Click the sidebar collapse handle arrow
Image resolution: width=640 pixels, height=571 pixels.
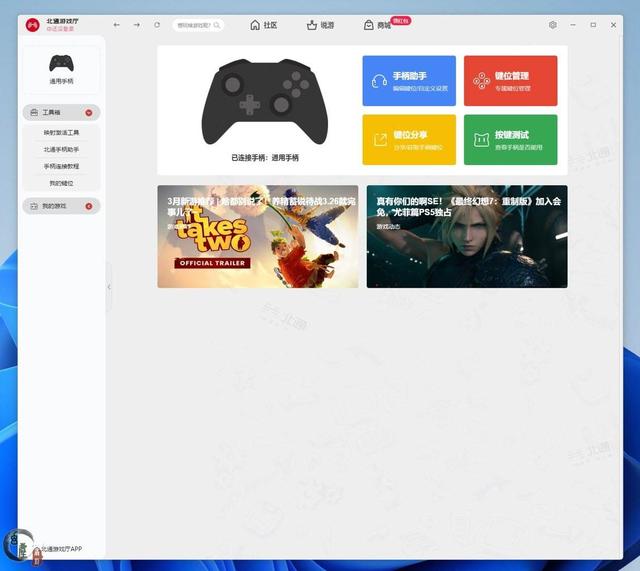tap(109, 287)
